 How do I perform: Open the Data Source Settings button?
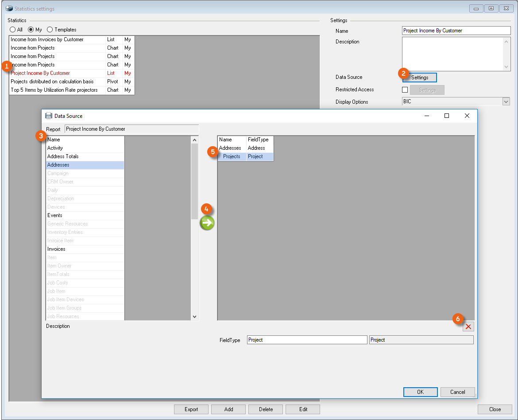click(419, 78)
